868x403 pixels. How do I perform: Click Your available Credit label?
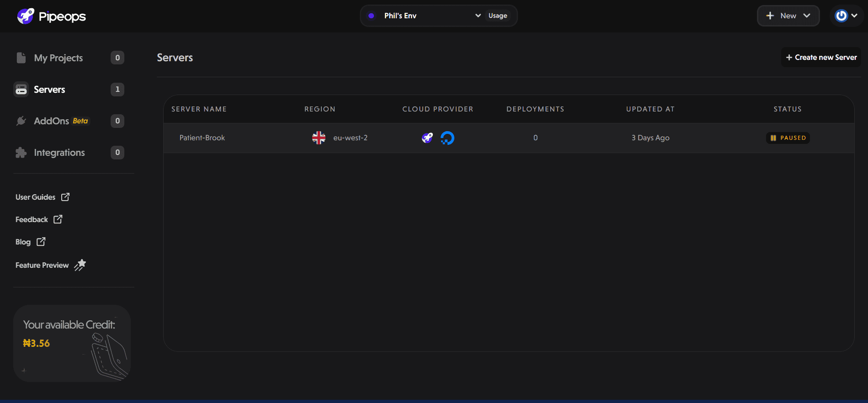[69, 324]
